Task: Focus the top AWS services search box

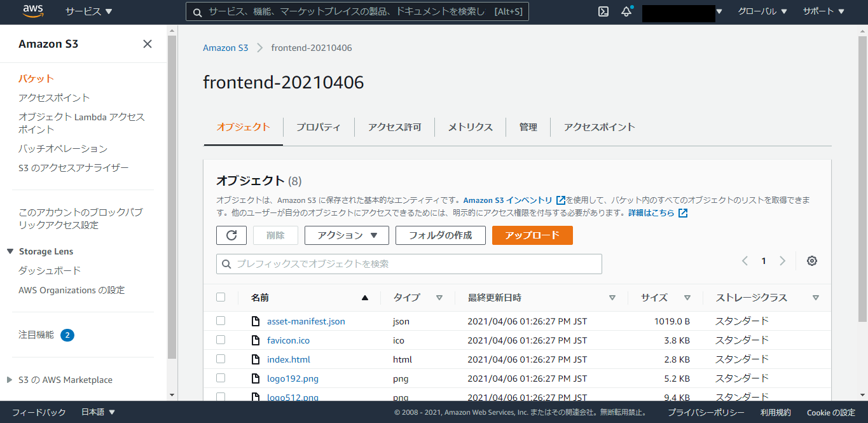Action: pos(357,12)
